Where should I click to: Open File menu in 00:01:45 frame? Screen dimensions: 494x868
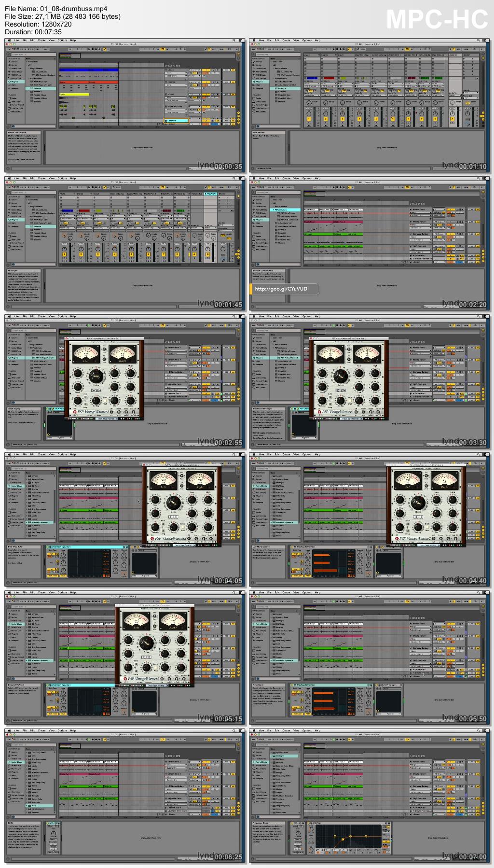click(25, 179)
